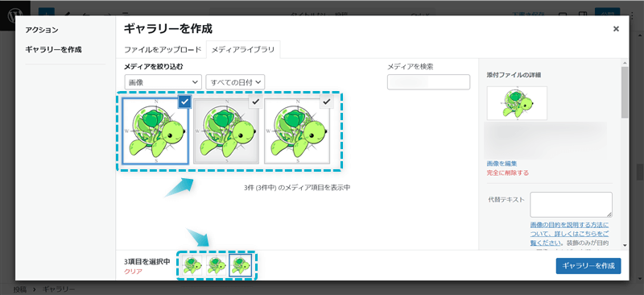Click first small thumbnail in selection tray
The width and height of the screenshot is (644, 295).
[x=192, y=265]
